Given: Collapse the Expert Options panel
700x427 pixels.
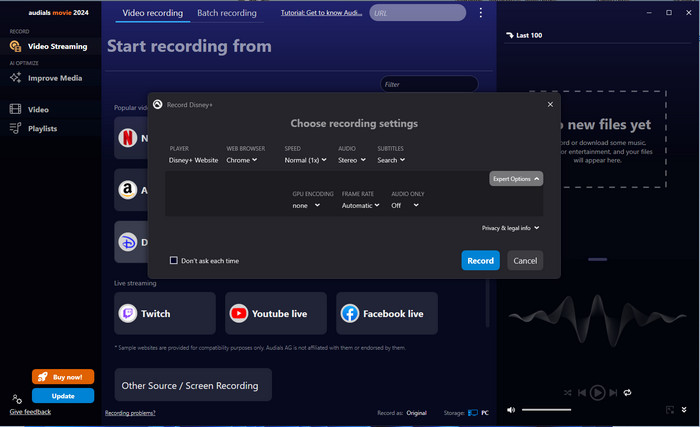Looking at the screenshot, I should 516,179.
